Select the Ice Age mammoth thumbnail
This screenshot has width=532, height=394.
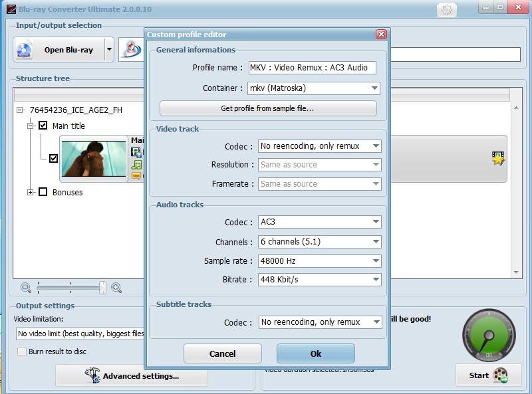94,158
